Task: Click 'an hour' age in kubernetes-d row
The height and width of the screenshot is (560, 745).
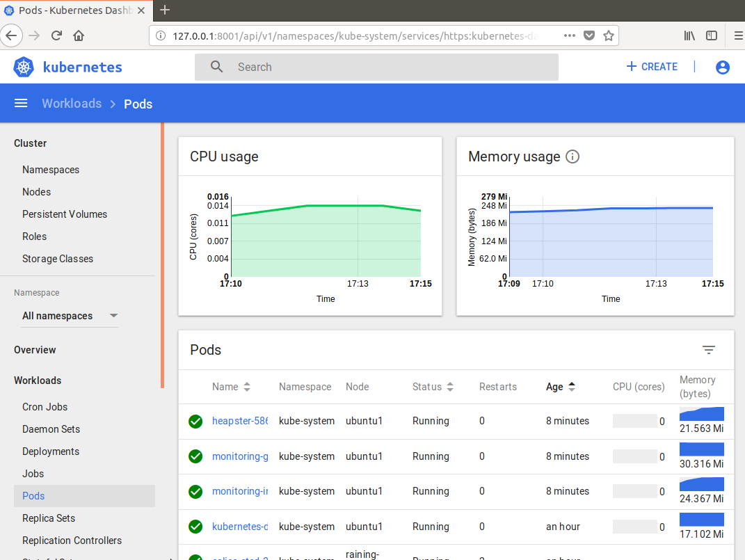Action: [x=563, y=527]
